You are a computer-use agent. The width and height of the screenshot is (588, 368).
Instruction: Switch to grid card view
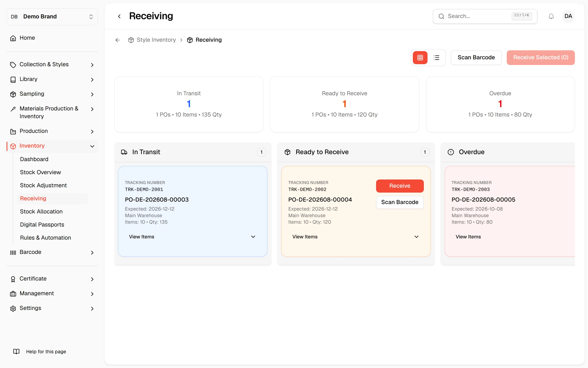(420, 58)
